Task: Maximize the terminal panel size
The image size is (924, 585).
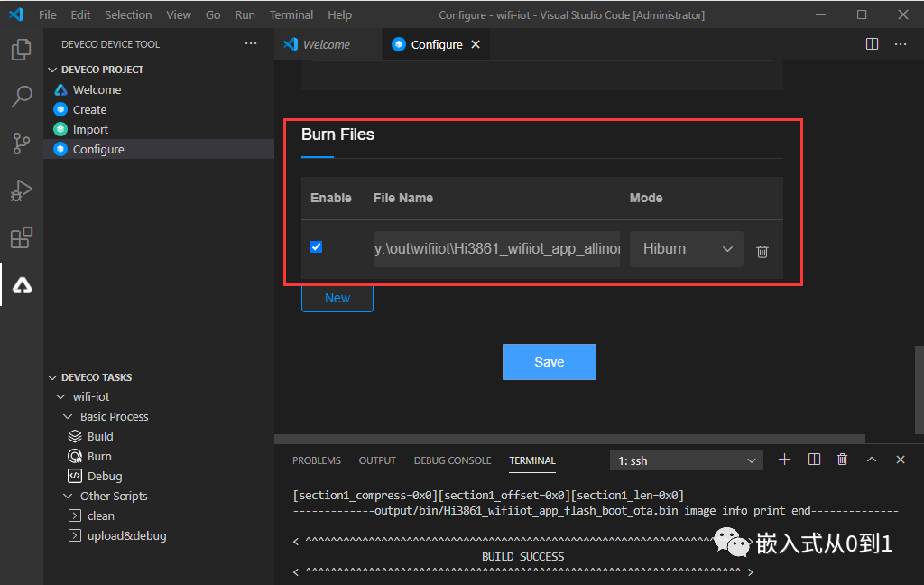Action: click(871, 460)
